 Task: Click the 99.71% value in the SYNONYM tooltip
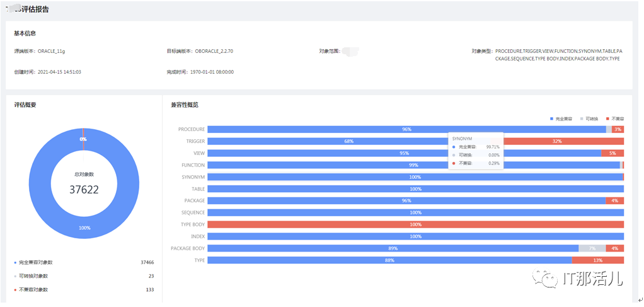(493, 147)
